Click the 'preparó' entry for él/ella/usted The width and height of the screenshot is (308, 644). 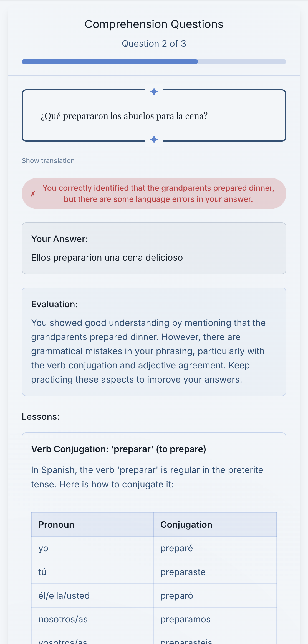click(176, 595)
